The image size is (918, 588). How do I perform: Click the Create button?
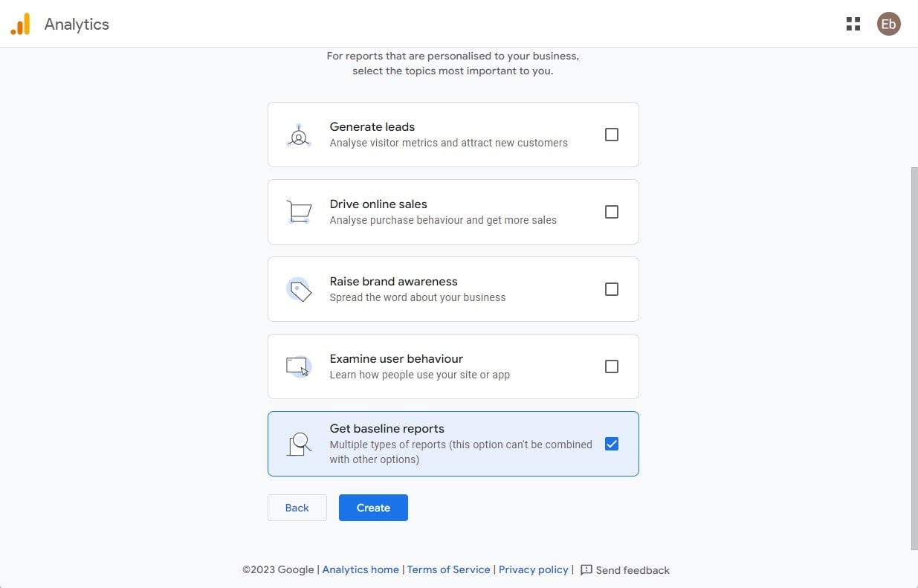[x=373, y=508]
